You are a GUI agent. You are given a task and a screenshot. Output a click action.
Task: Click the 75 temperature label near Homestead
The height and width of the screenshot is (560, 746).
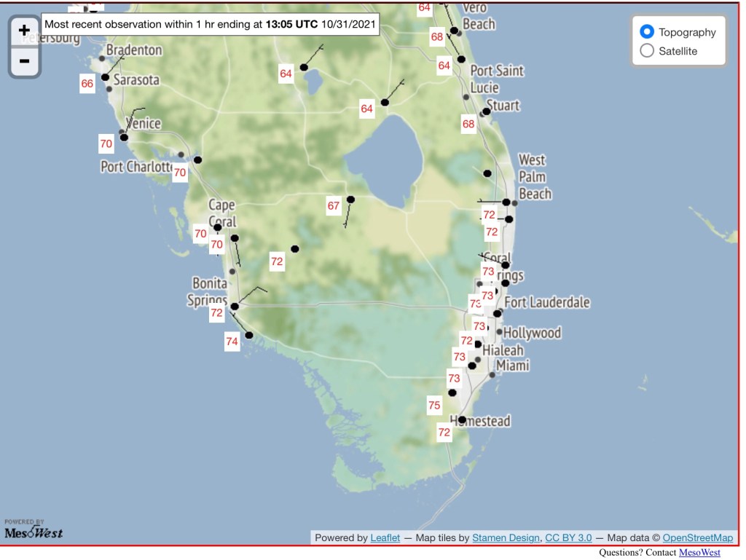[x=434, y=406]
